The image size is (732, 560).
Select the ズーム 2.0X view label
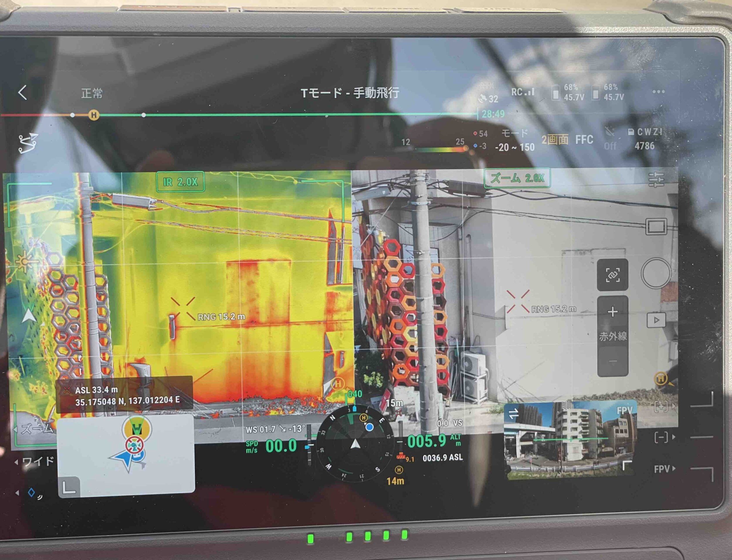pos(517,178)
